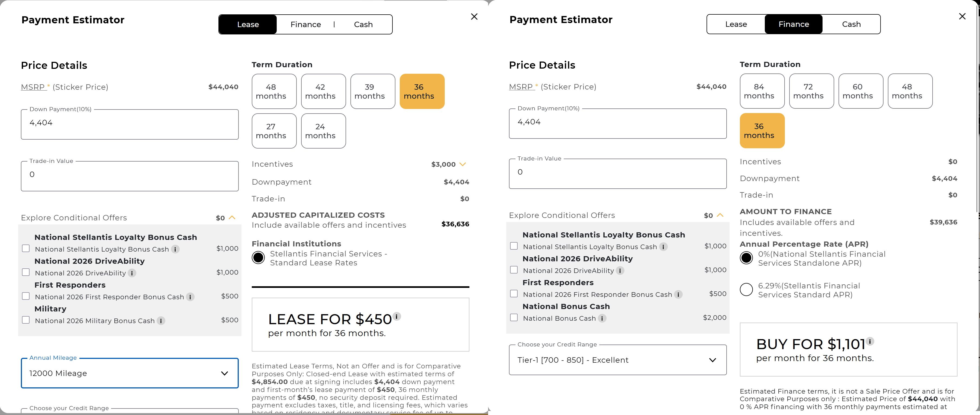
Task: Open info for National 2026 DriveAbility in right estimator
Action: click(620, 271)
